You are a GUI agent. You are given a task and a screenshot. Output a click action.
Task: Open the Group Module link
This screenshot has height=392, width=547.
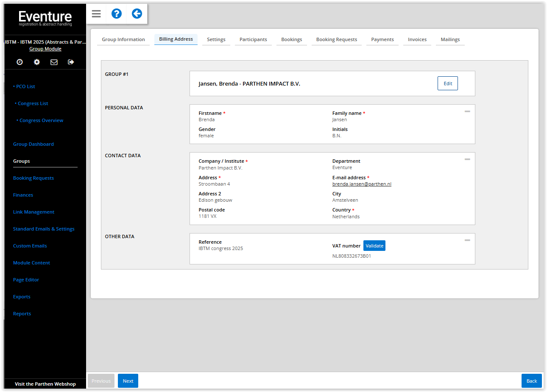pos(45,49)
